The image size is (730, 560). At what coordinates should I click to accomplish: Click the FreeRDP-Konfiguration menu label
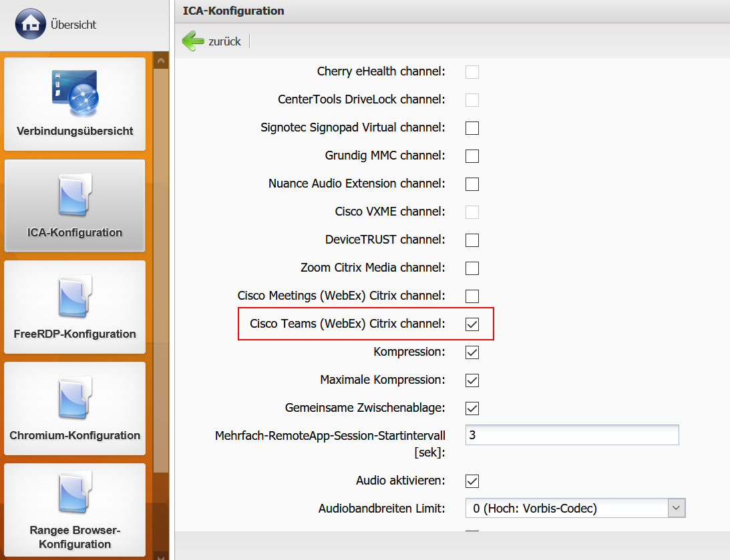75,334
